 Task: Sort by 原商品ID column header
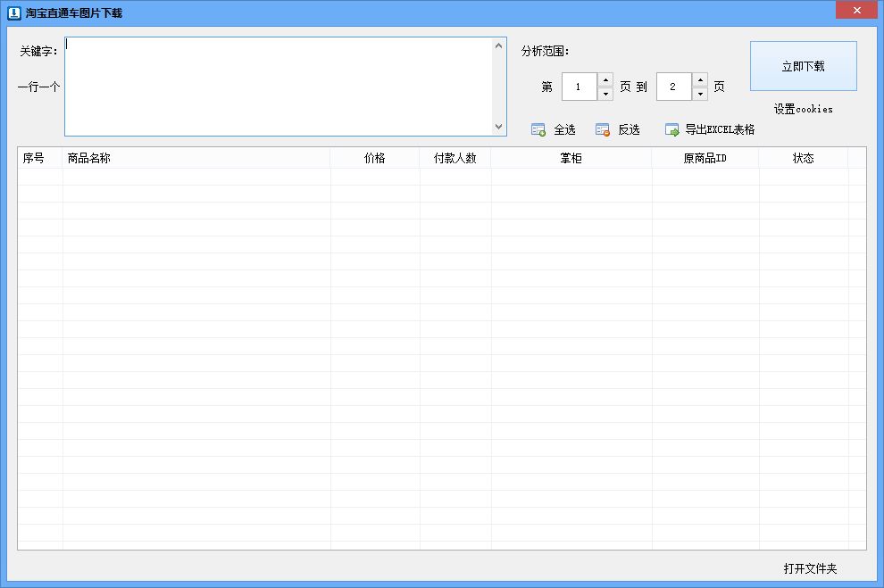click(705, 158)
